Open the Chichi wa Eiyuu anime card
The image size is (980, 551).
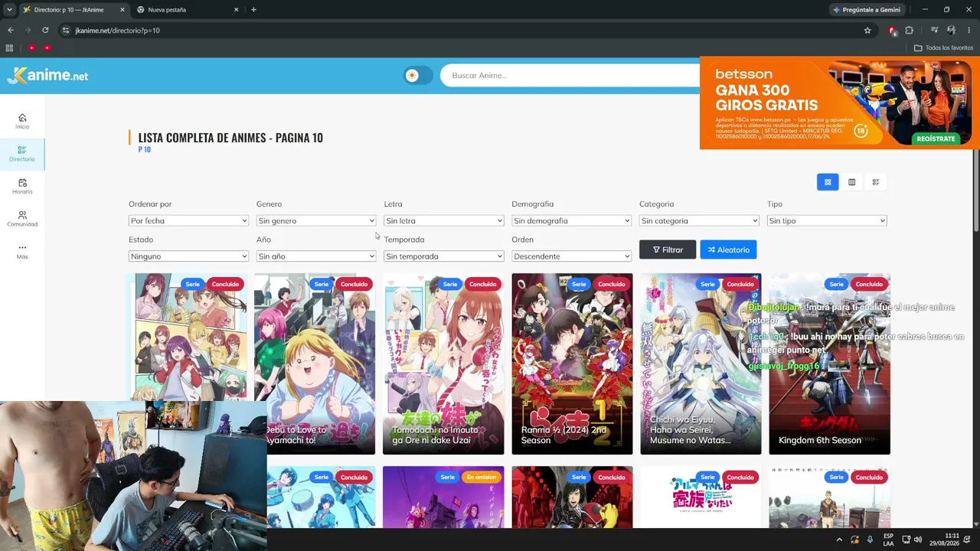pyautogui.click(x=701, y=364)
